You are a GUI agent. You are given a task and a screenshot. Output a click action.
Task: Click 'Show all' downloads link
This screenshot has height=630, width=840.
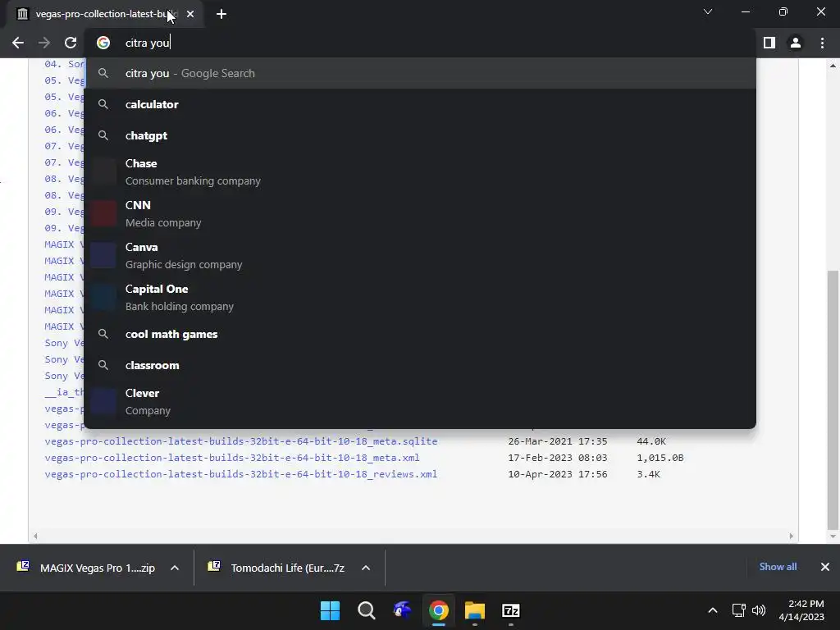778,567
